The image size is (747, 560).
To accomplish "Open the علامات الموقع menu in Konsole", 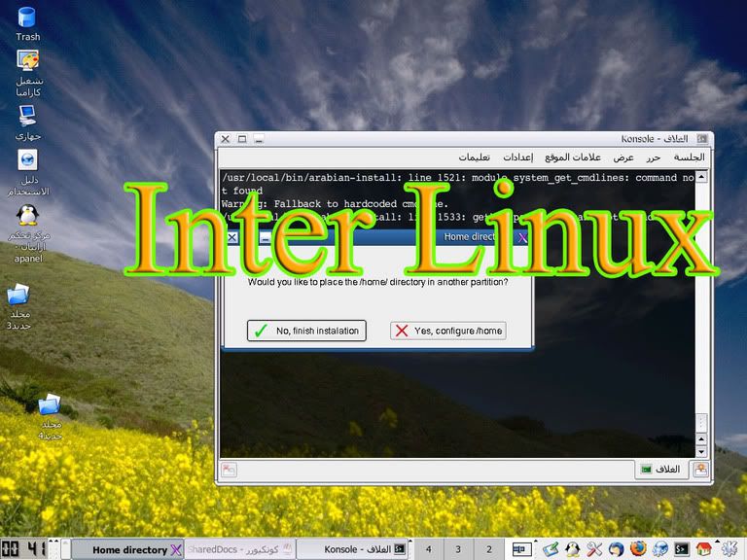I will point(573,157).
